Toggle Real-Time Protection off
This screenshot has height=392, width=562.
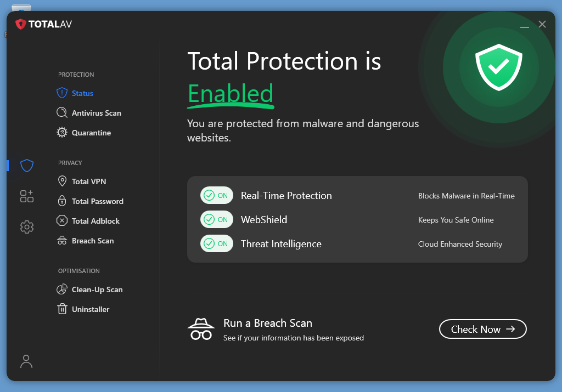pyautogui.click(x=216, y=196)
